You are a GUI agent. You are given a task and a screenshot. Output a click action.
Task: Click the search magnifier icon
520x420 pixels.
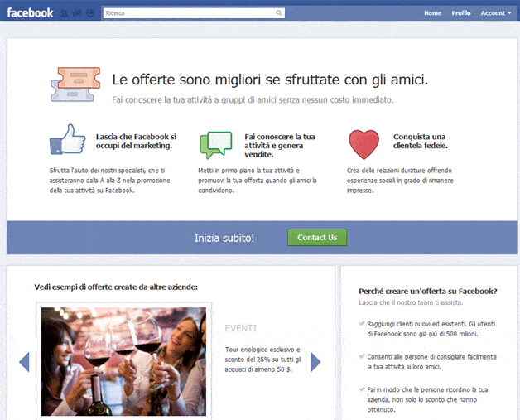[278, 13]
